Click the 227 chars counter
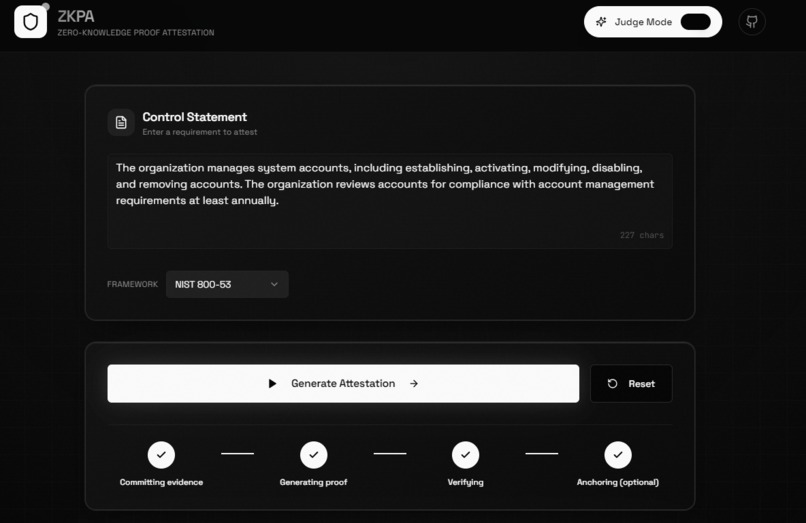This screenshot has height=523, width=806. click(x=642, y=235)
